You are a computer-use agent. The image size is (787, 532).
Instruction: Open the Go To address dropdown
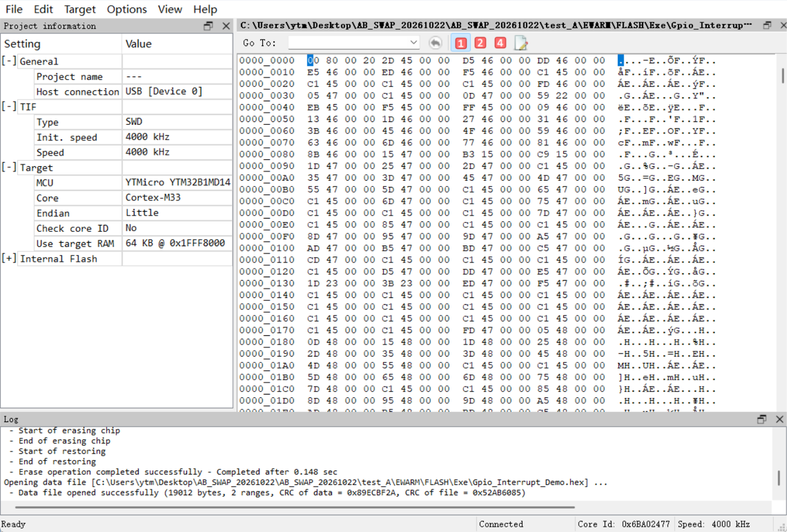click(414, 42)
